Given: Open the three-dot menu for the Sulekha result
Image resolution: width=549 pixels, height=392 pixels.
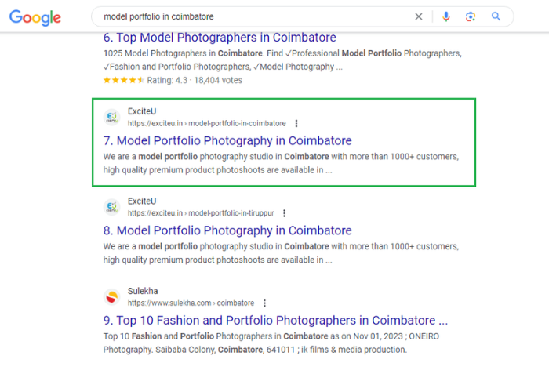Looking at the screenshot, I should [x=265, y=303].
